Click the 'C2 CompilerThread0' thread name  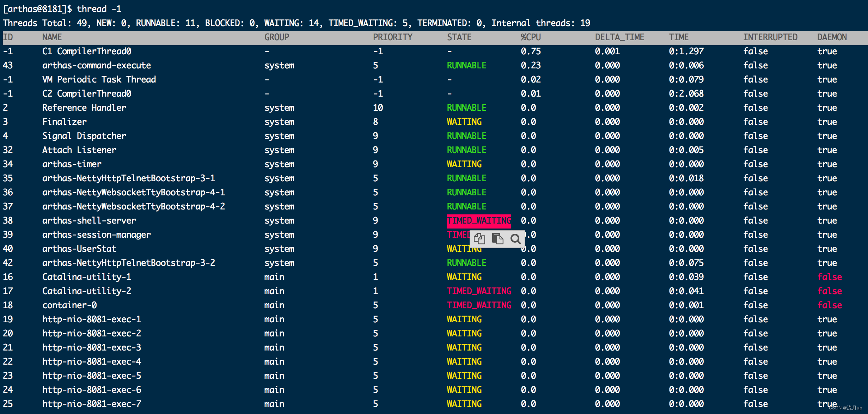point(87,94)
